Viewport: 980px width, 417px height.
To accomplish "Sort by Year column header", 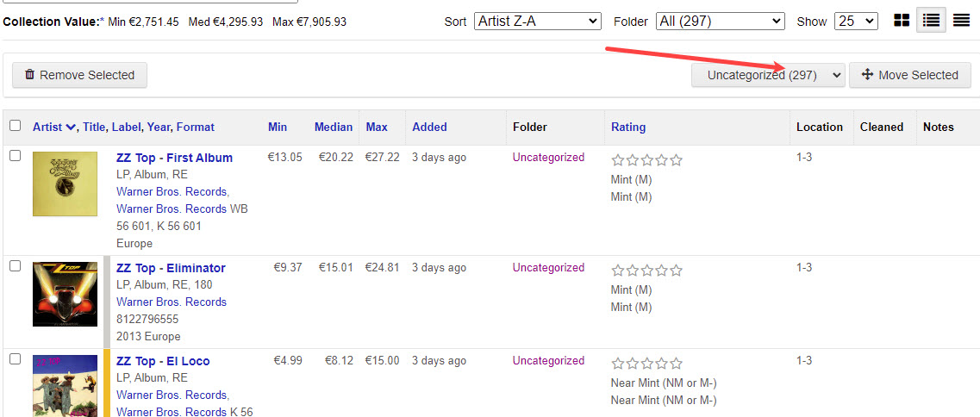I will (159, 127).
